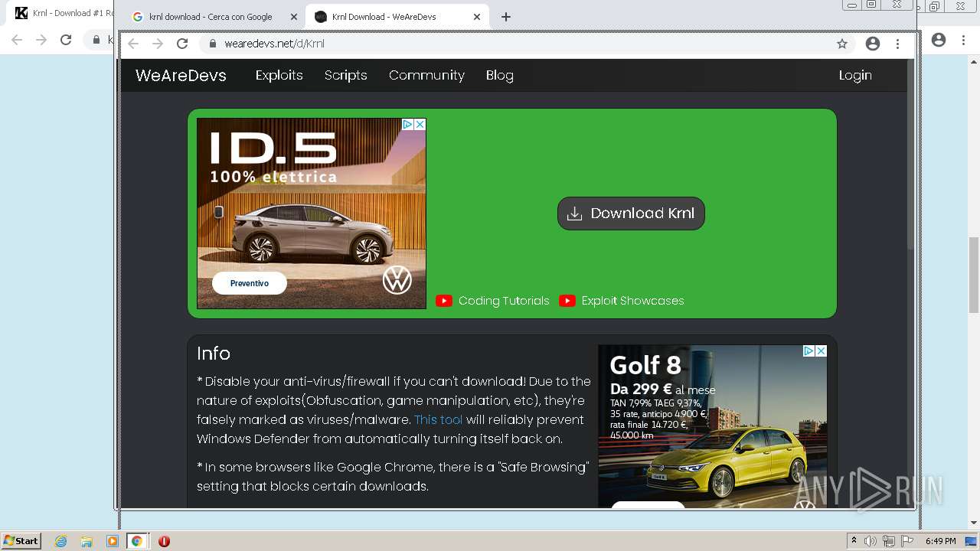Click the background window vertical scrollbar
This screenshot has height=551, width=980.
pyautogui.click(x=974, y=275)
